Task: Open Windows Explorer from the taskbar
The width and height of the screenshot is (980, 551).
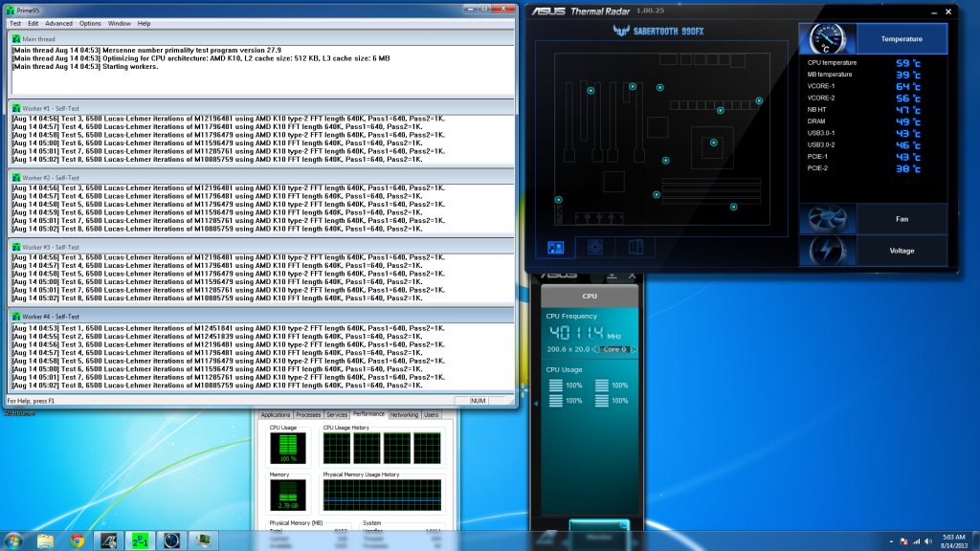Action: pos(45,540)
